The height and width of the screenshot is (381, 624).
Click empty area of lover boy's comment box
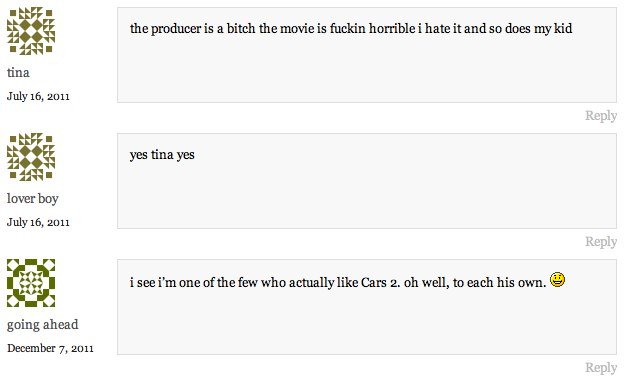[x=367, y=195]
